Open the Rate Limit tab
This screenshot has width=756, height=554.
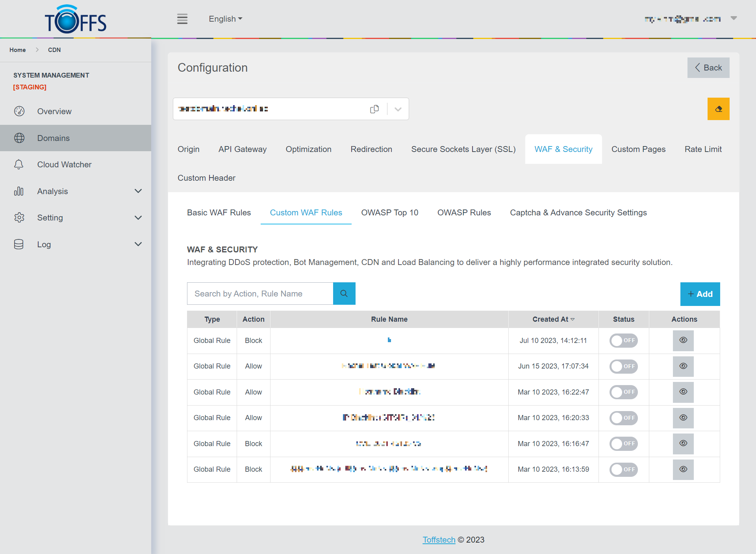pos(703,149)
